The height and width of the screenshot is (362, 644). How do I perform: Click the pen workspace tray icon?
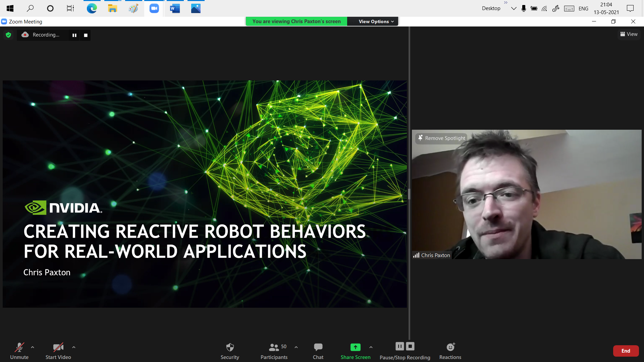coord(556,8)
